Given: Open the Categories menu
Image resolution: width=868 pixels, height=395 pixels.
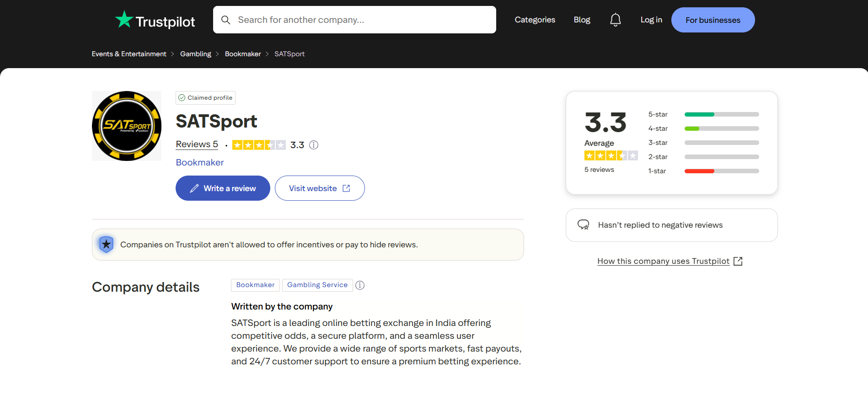Looking at the screenshot, I should [x=535, y=19].
